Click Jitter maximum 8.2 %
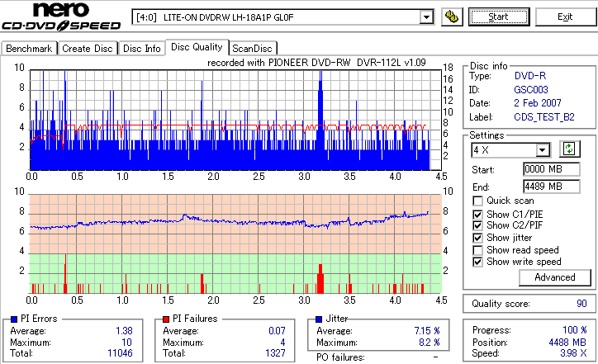This screenshot has height=364, width=598. (x=429, y=343)
